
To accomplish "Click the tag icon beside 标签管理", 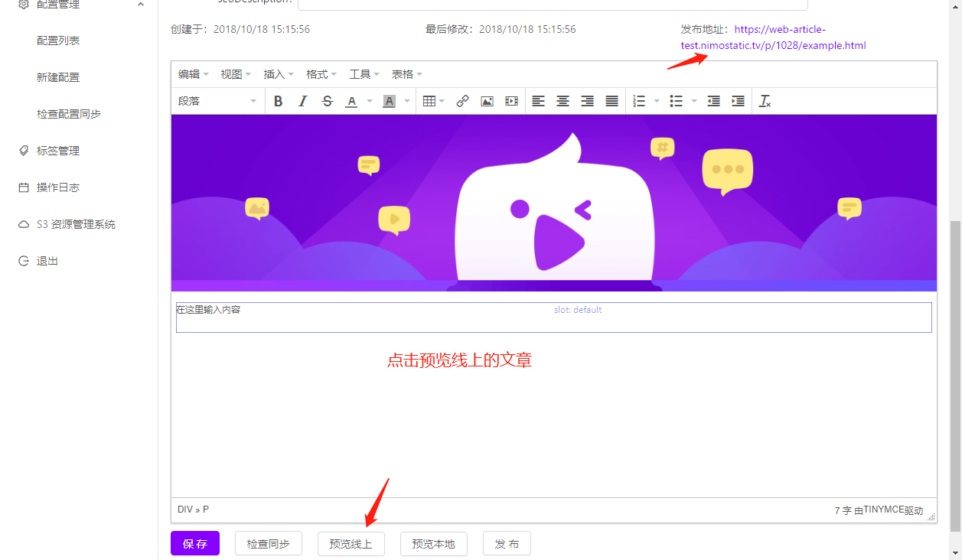I will 24,151.
